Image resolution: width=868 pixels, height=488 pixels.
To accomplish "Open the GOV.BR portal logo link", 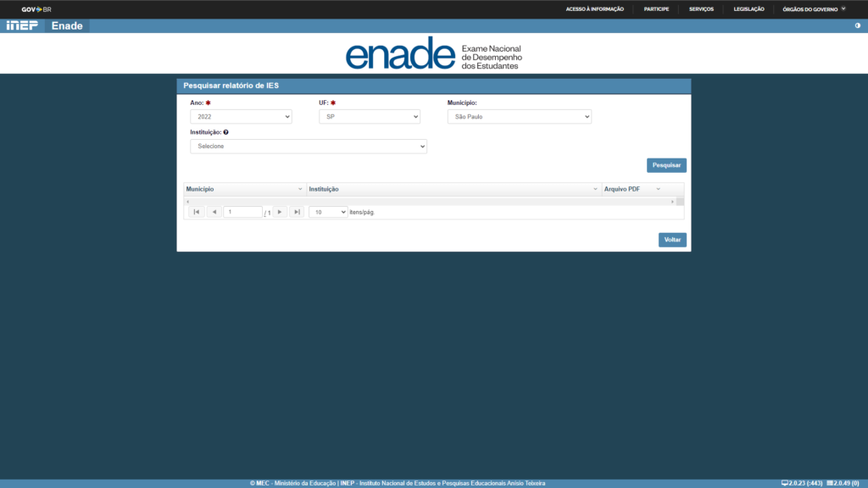I will click(36, 9).
